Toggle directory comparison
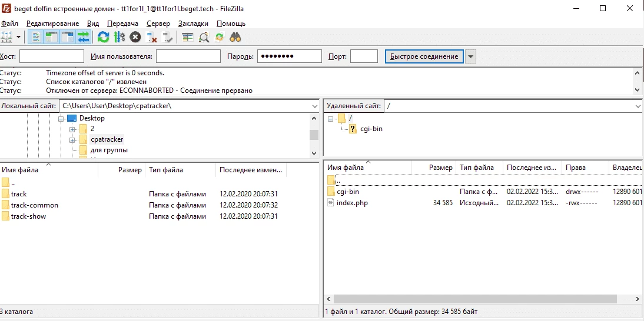 click(x=204, y=37)
